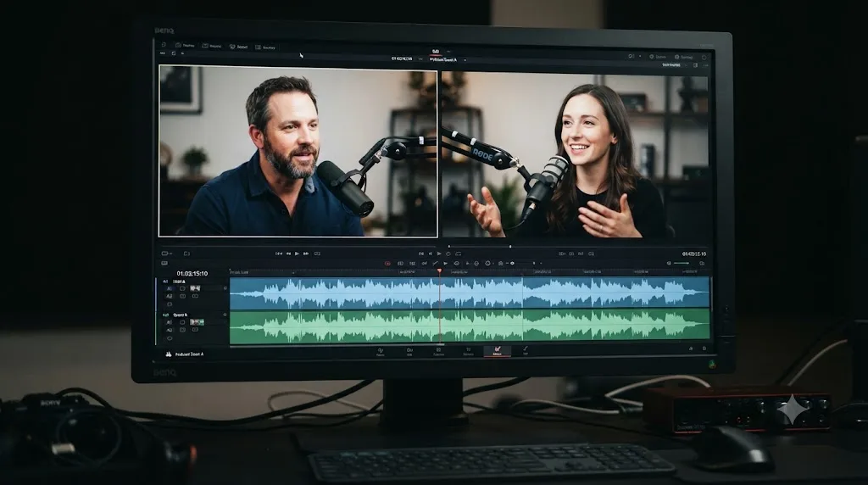Click the right viewer timecode readout
Image resolution: width=868 pixels, height=485 pixels.
693,254
